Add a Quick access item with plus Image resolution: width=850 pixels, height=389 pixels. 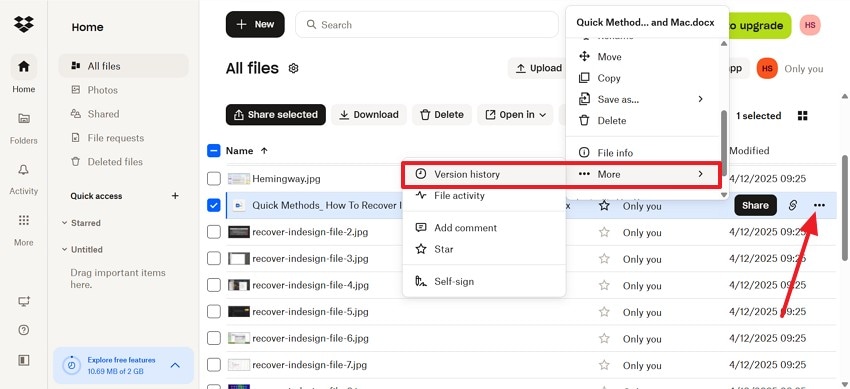(175, 196)
